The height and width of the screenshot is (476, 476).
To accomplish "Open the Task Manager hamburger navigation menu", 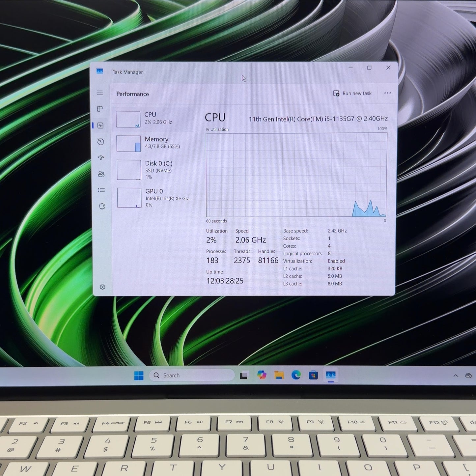I will click(100, 93).
